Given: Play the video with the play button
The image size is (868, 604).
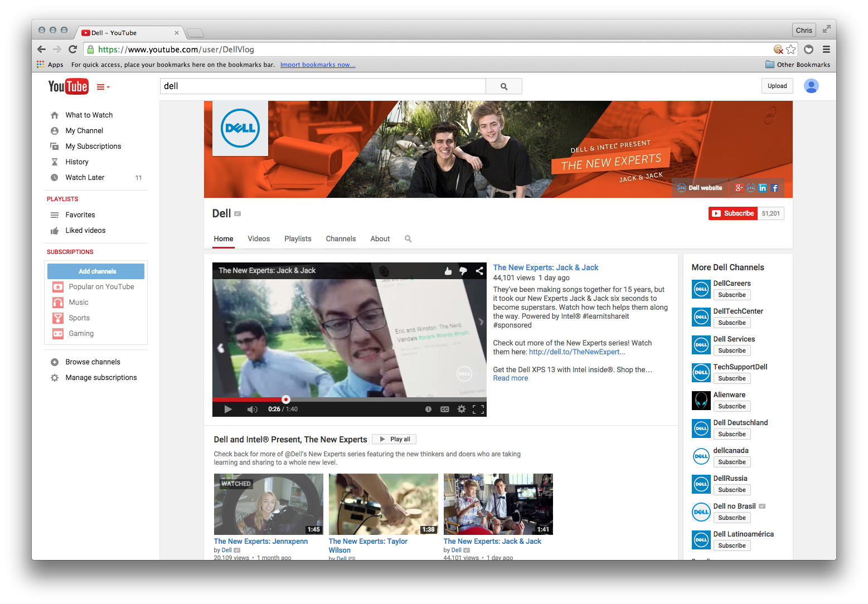Looking at the screenshot, I should click(228, 409).
